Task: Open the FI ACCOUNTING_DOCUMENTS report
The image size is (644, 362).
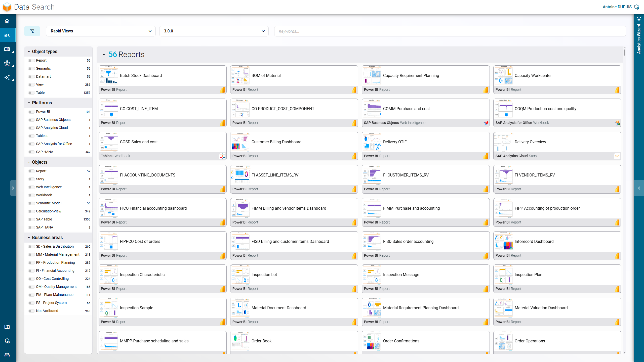Action: pos(163,179)
